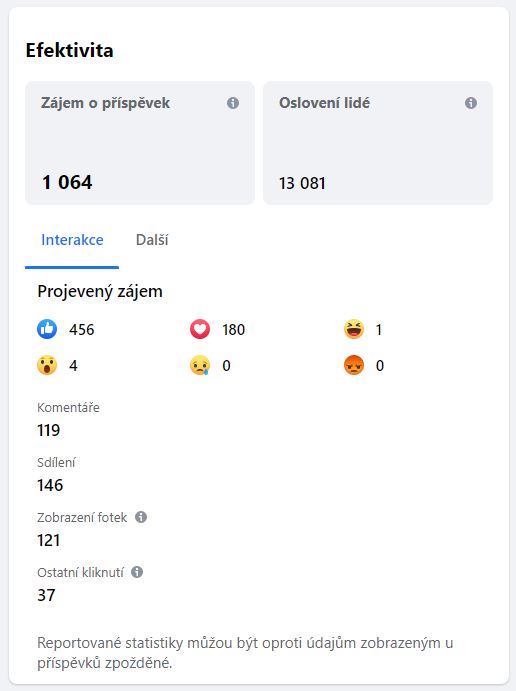Image resolution: width=516 pixels, height=691 pixels.
Task: Open info tooltip for Zobrazení fotek
Action: [141, 517]
